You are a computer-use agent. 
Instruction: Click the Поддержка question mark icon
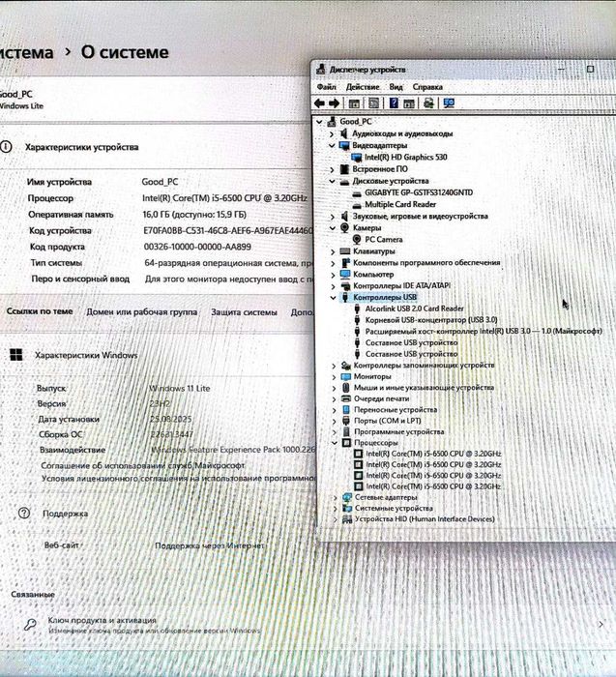click(24, 513)
